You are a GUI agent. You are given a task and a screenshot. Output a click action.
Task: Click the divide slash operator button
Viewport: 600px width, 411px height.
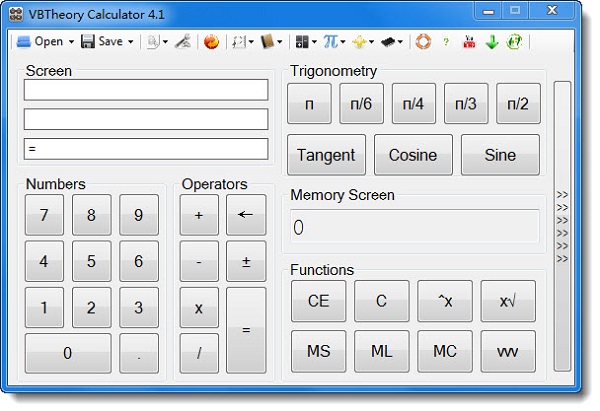point(199,353)
